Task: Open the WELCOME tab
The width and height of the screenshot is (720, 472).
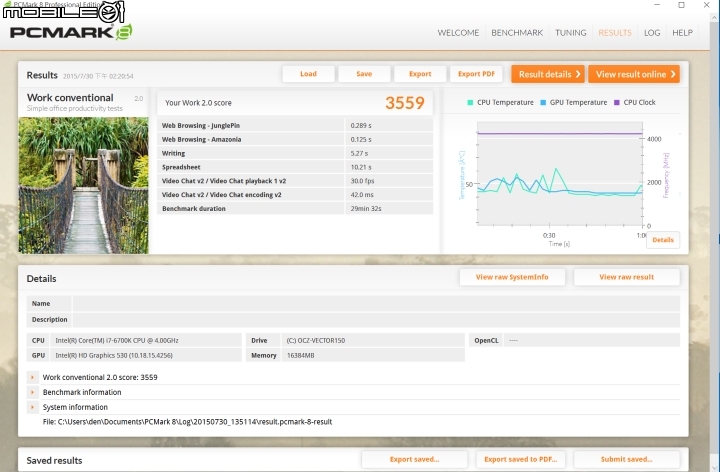Action: pos(458,33)
